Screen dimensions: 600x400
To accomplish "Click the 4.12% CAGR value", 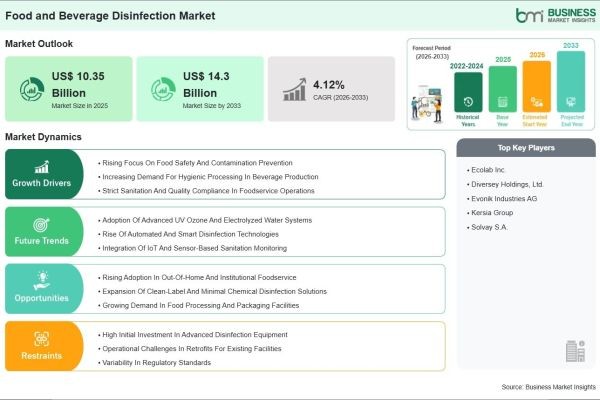I will (329, 85).
